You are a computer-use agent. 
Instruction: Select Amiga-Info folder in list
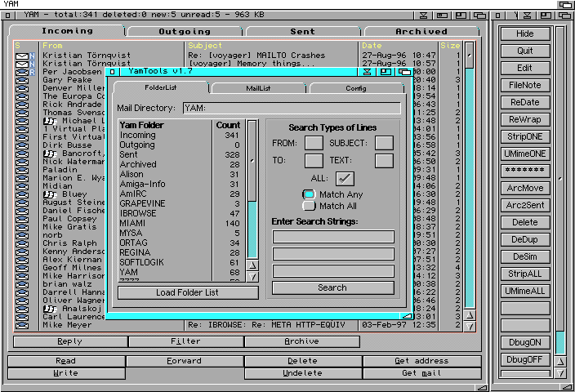pos(180,184)
